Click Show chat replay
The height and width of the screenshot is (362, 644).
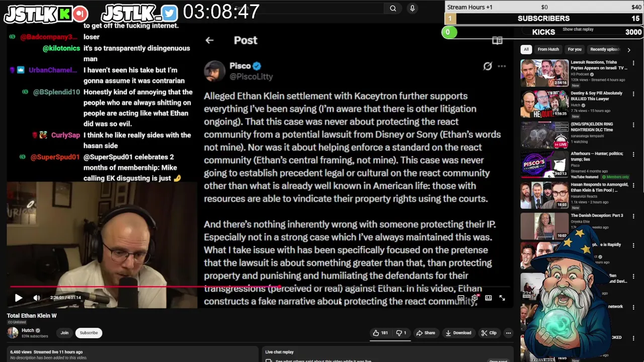[x=578, y=29]
